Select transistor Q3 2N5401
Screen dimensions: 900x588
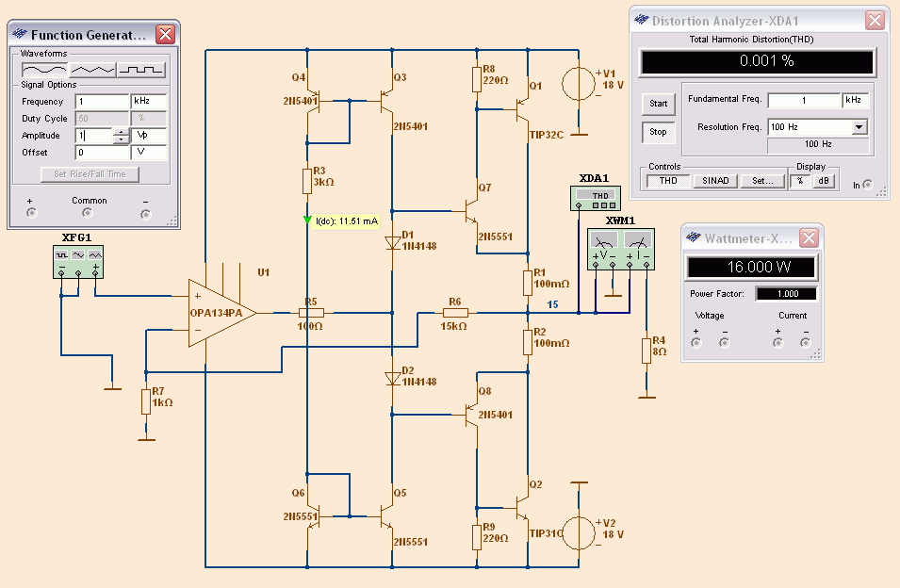pyautogui.click(x=387, y=101)
